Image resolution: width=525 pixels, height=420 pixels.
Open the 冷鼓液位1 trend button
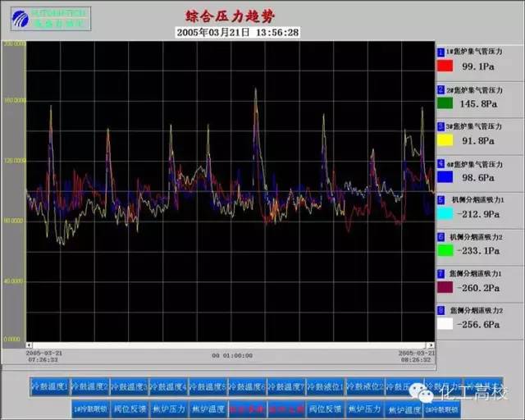pyautogui.click(x=326, y=387)
